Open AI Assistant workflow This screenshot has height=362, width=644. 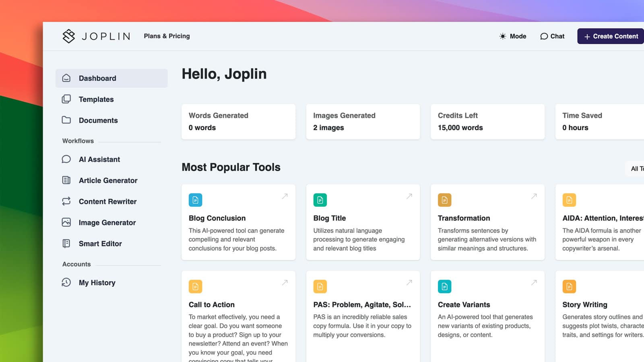pos(111,159)
